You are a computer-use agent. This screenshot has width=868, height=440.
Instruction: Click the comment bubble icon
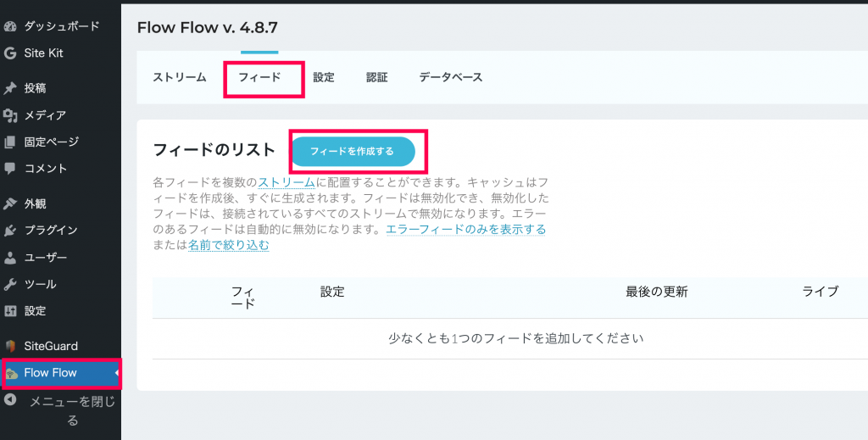(10, 168)
